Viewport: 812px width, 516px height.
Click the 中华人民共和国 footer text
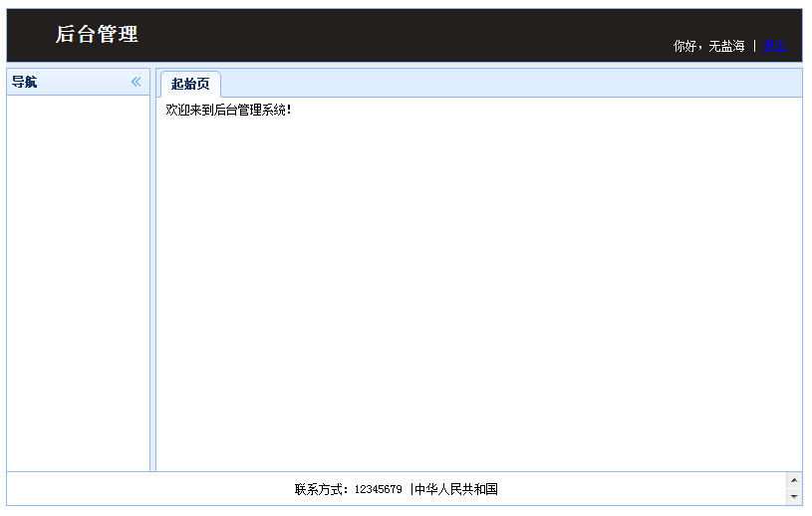tap(456, 489)
